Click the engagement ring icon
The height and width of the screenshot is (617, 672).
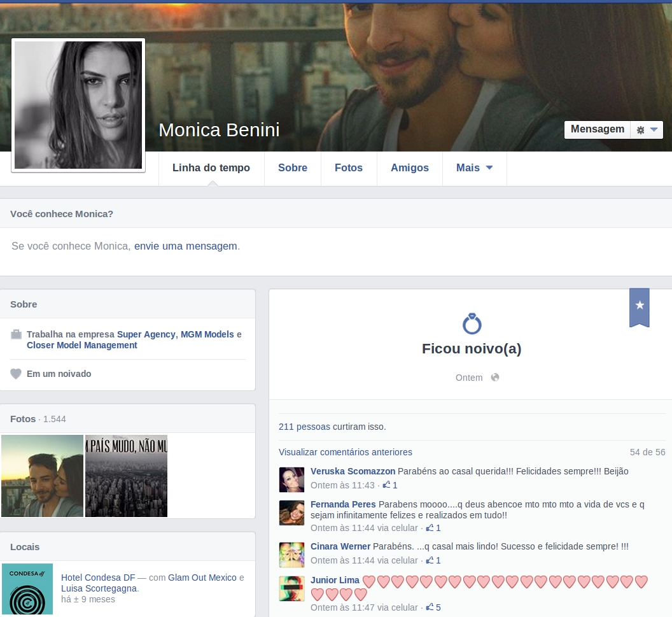472,324
